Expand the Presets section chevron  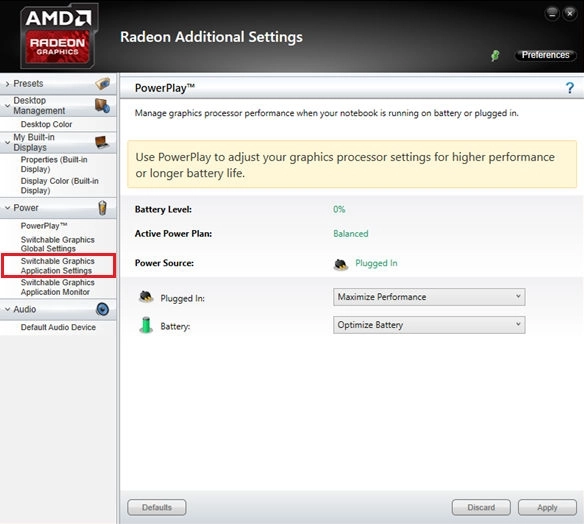(7, 84)
